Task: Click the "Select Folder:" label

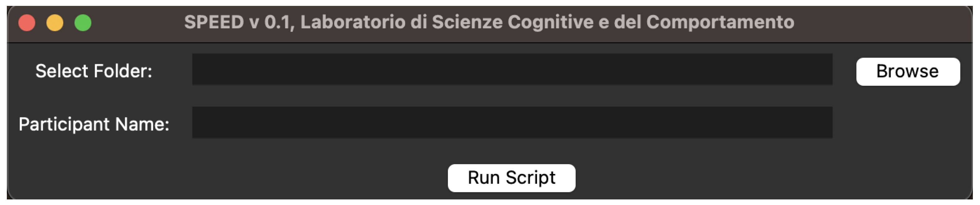Action: pyautogui.click(x=94, y=71)
